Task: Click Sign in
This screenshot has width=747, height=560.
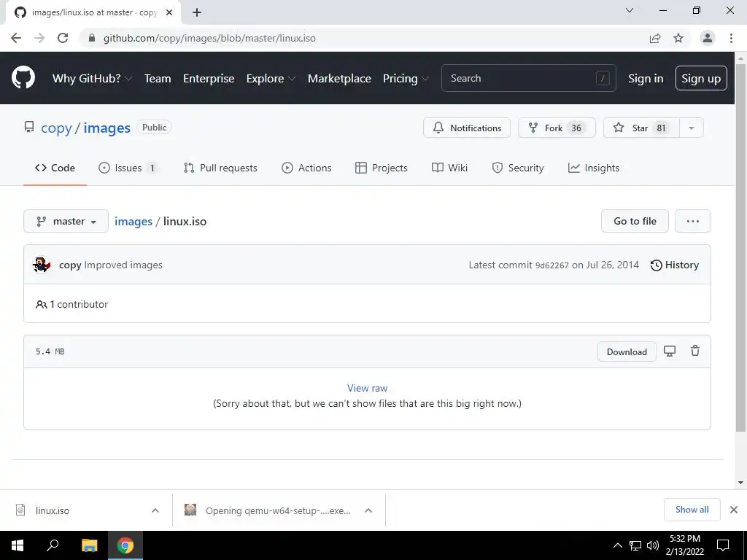Action: 646,78
